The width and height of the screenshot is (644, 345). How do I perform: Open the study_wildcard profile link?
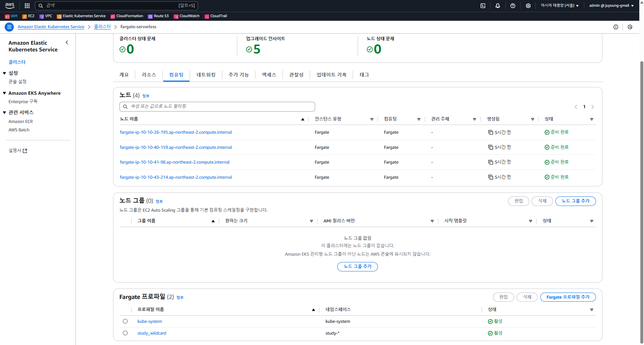[x=152, y=333]
